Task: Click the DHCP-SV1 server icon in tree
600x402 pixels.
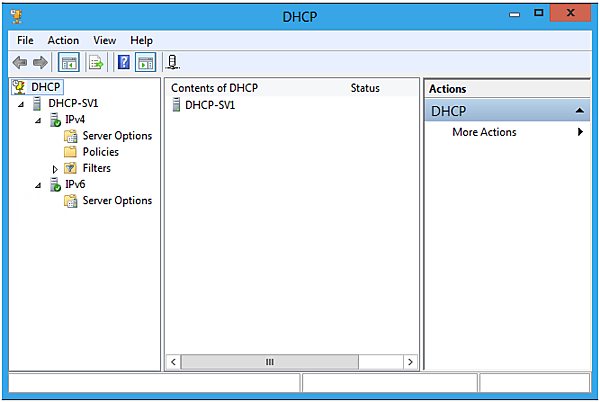Action: point(37,103)
